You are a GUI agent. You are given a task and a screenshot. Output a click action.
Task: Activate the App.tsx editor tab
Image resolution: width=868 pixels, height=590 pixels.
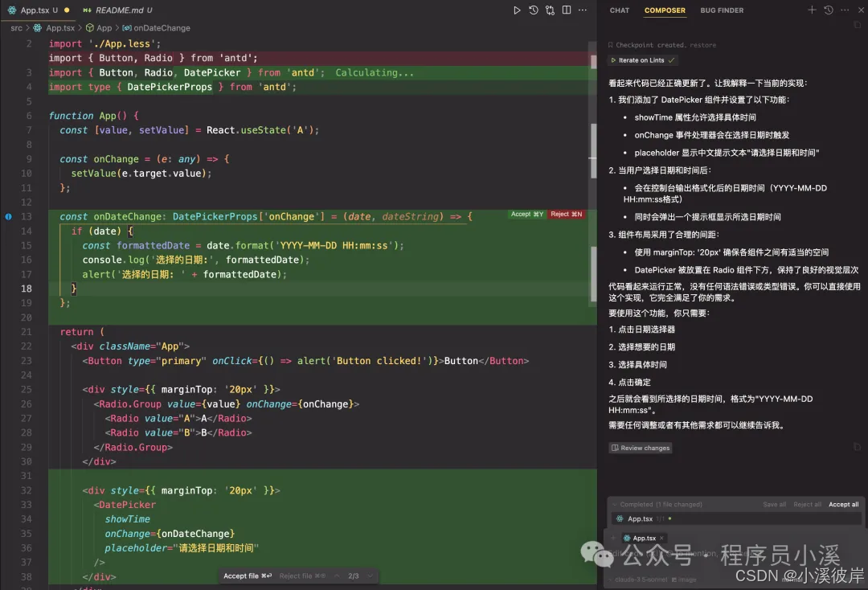click(x=39, y=10)
